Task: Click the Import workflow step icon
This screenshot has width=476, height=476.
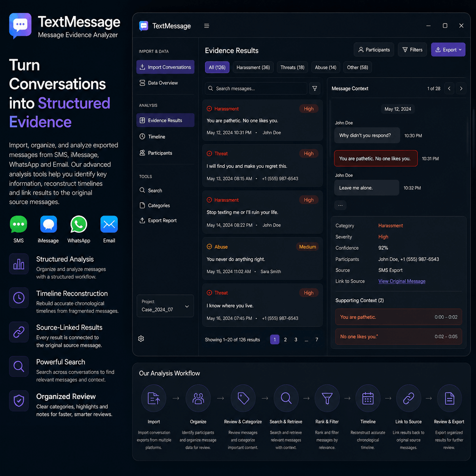Action: click(154, 398)
